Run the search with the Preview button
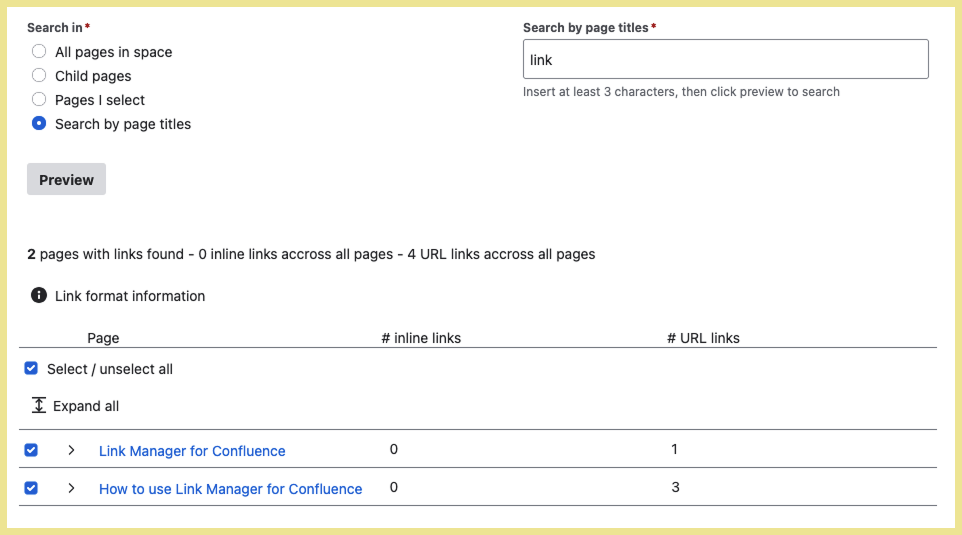Viewport: 962px width, 535px height. point(66,179)
